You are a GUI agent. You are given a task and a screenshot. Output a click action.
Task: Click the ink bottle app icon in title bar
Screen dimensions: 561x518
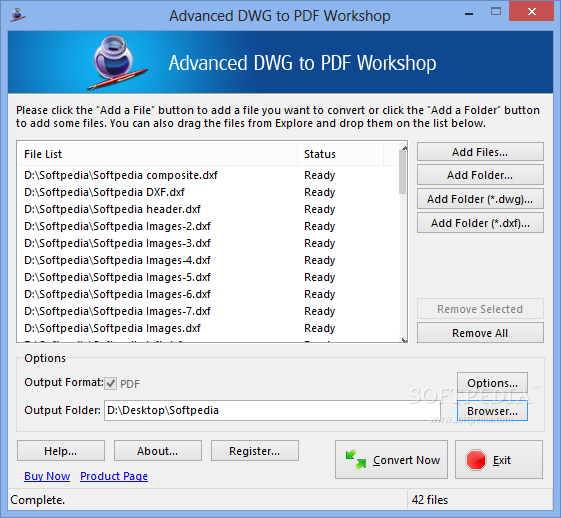[18, 15]
